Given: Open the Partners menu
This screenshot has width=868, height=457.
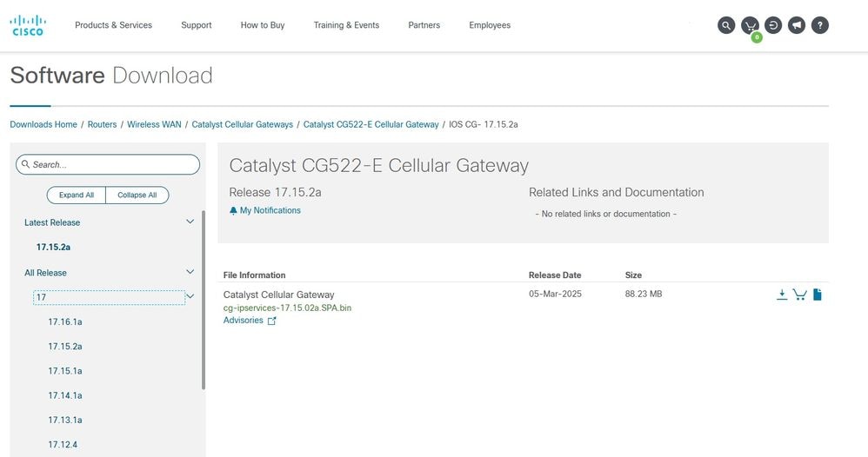Looking at the screenshot, I should click(424, 25).
